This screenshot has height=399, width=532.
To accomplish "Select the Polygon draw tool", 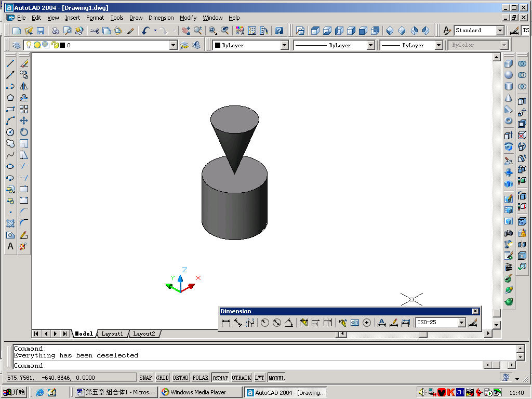I will (x=10, y=98).
